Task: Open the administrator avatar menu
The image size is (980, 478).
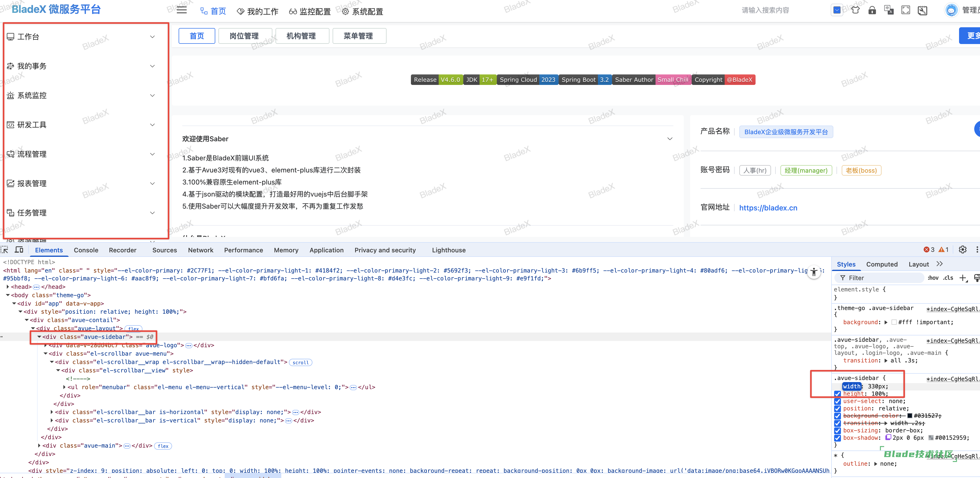Action: coord(951,10)
